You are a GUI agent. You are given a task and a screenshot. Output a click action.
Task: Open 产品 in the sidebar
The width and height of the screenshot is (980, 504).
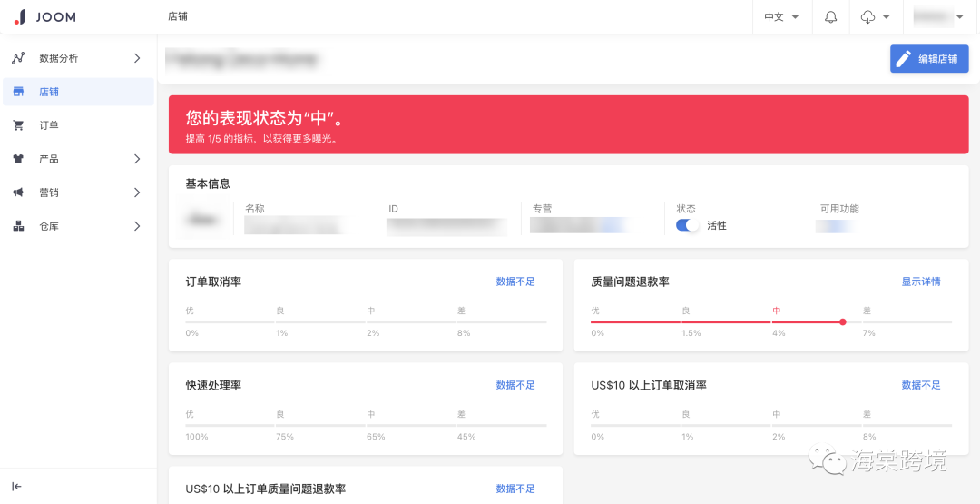[78, 159]
